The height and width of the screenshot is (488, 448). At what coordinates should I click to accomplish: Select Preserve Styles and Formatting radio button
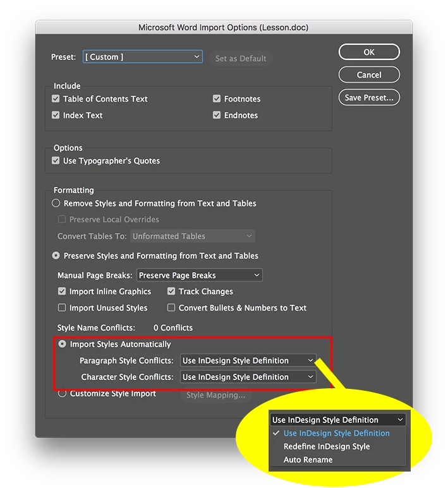point(56,256)
